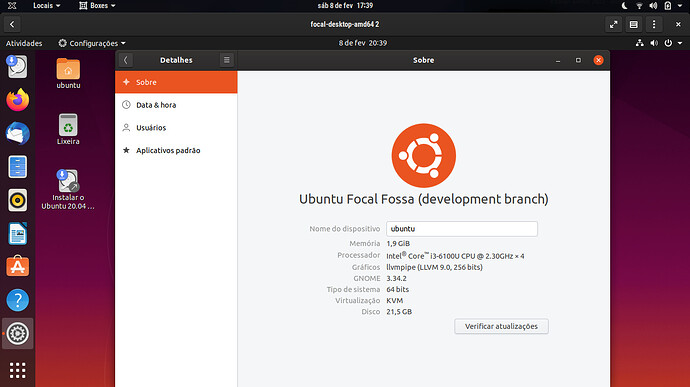
Task: Expand the Configurações app menu
Action: click(92, 43)
